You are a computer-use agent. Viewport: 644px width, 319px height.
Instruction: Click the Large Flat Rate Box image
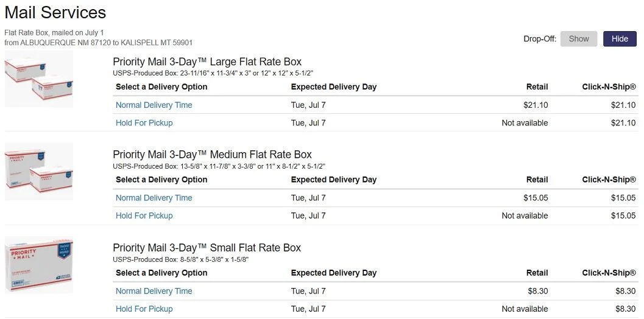tap(39, 79)
